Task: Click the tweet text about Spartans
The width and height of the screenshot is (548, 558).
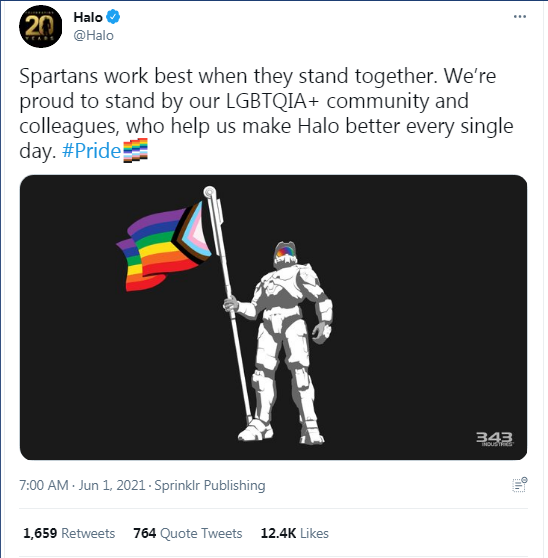Action: [266, 114]
